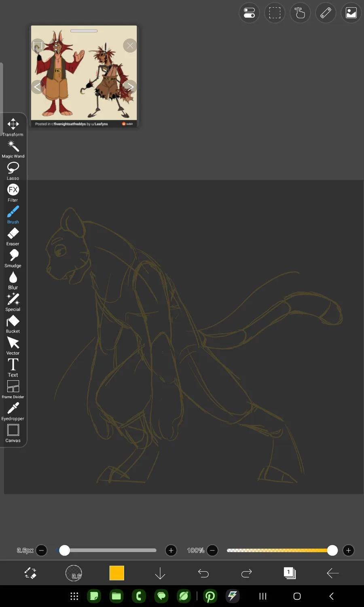Open the Messages app in taskbar
Screen dimensions: 364x607
[161, 596]
